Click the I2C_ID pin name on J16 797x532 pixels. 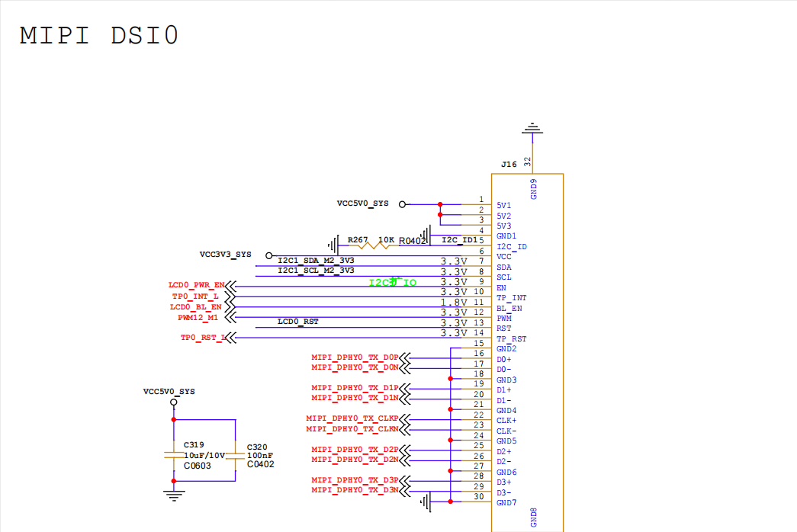coord(511,246)
